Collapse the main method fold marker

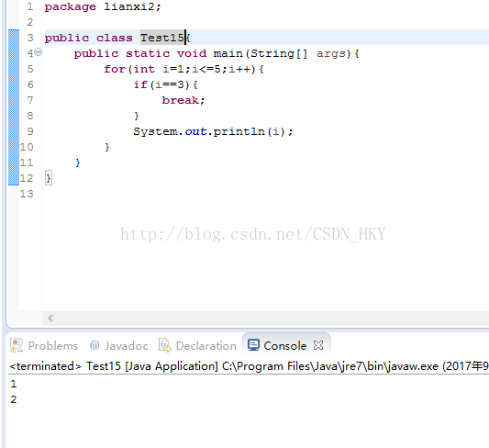coord(38,51)
